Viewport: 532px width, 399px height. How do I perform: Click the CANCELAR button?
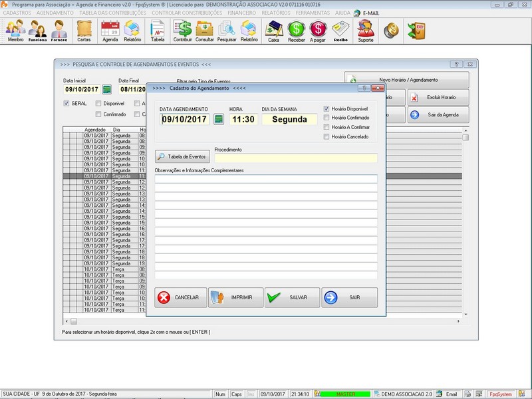(180, 297)
